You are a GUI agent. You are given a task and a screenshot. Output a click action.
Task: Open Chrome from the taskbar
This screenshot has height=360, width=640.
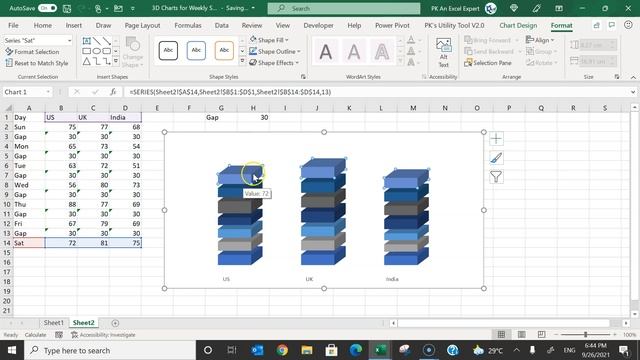click(x=282, y=350)
